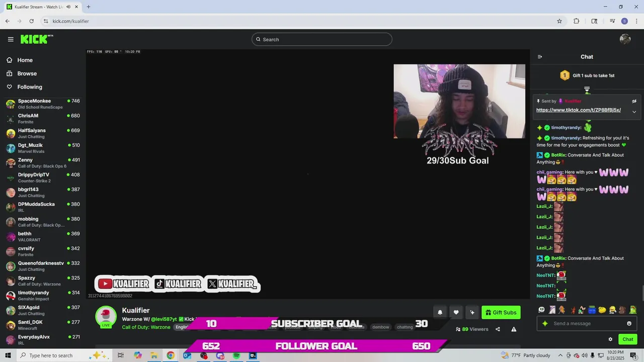The height and width of the screenshot is (362, 644).
Task: Click the Kick search box
Action: pyautogui.click(x=322, y=39)
